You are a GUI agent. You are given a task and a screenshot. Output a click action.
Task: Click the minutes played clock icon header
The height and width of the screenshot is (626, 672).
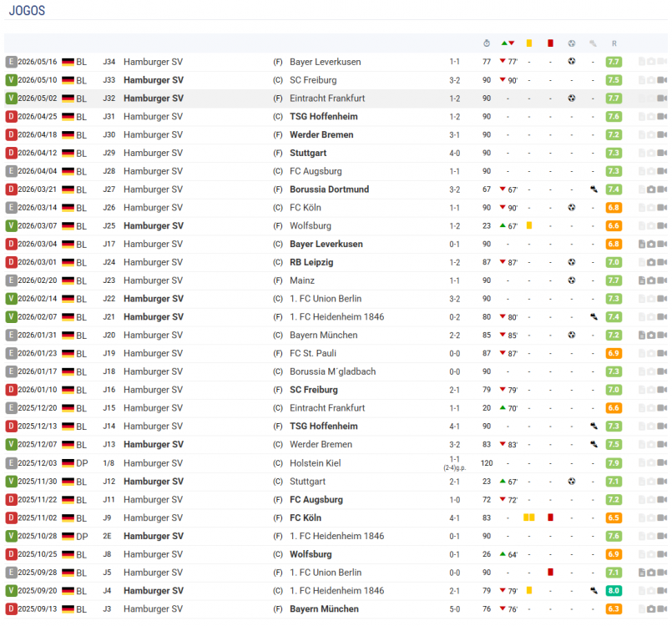pyautogui.click(x=487, y=43)
